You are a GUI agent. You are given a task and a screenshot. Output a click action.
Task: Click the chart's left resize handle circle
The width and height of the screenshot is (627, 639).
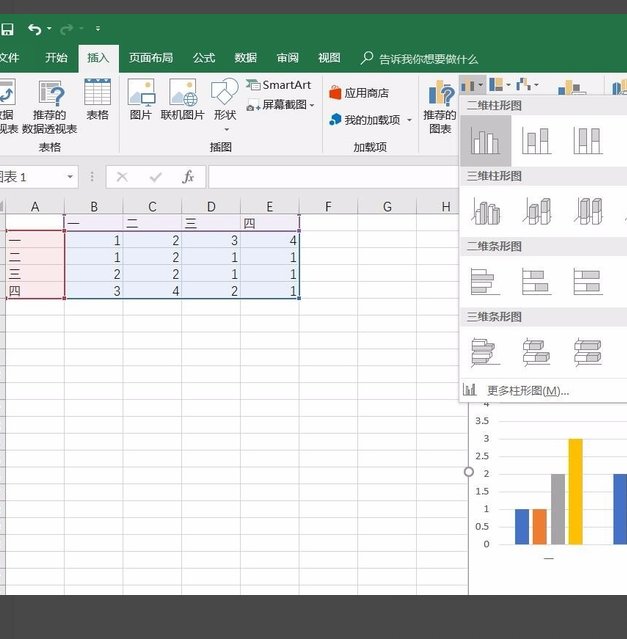point(469,472)
